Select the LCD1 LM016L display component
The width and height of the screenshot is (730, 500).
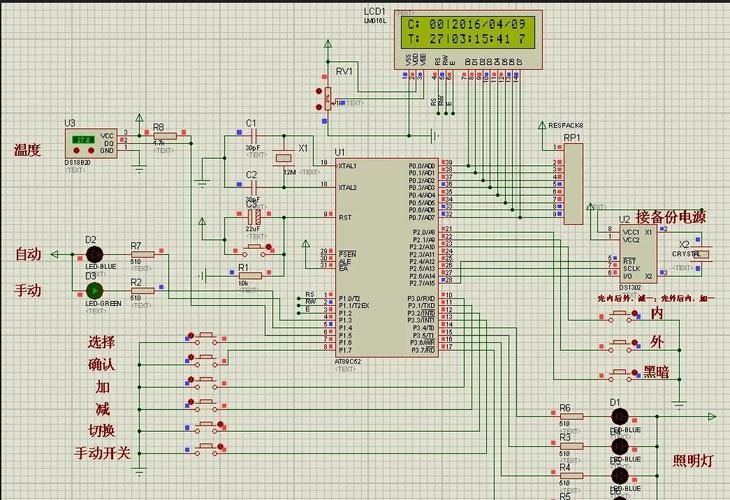coord(468,40)
